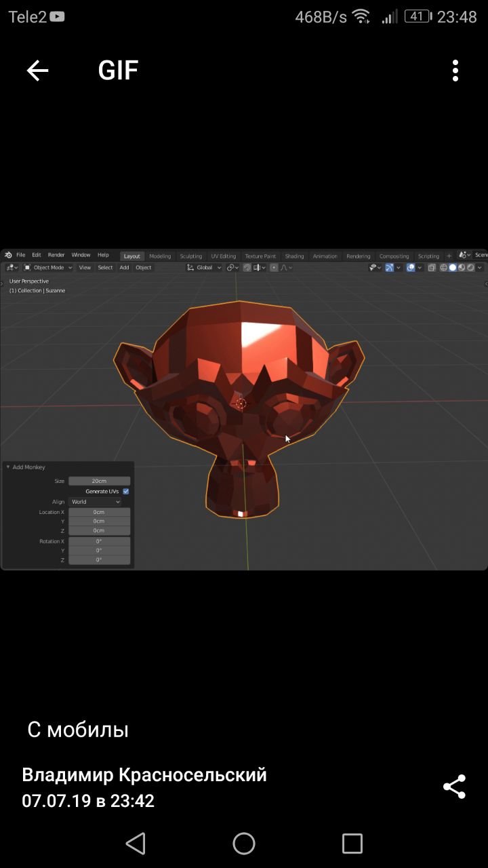This screenshot has width=488, height=868.
Task: Open the viewport Select menu
Action: 105,268
